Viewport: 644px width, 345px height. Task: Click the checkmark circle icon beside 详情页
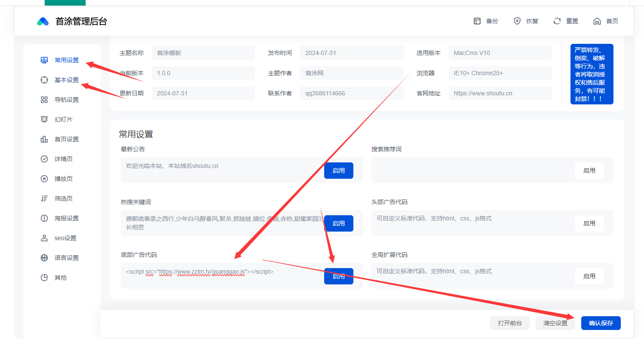pos(44,159)
